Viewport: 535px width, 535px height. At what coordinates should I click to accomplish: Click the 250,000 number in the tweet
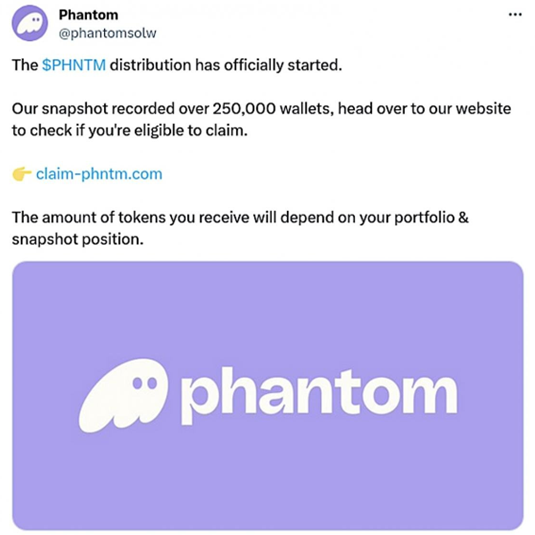pyautogui.click(x=244, y=109)
